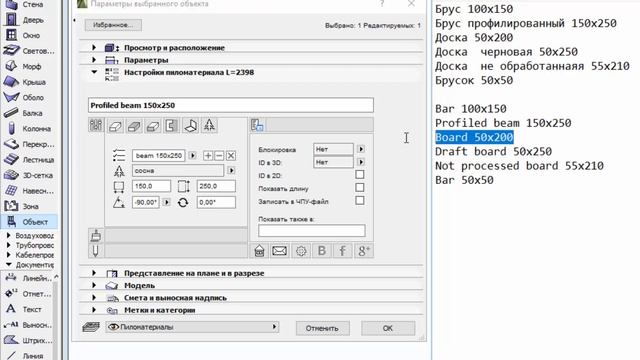Click the VK 'B' social icon
The height and width of the screenshot is (360, 640).
(x=322, y=251)
